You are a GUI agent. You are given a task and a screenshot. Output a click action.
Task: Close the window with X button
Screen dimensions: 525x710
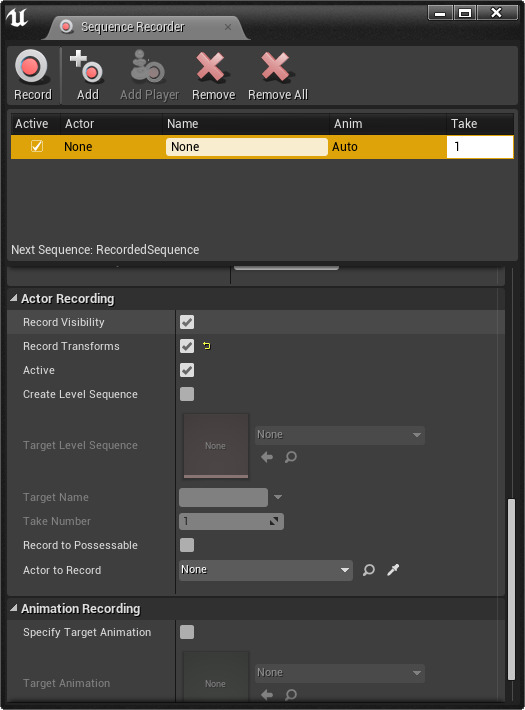497,13
